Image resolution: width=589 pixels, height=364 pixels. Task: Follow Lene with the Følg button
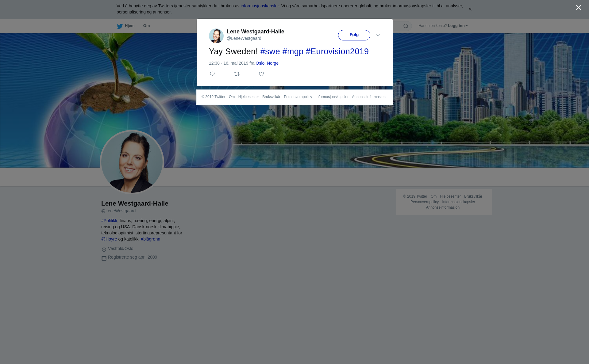click(354, 35)
